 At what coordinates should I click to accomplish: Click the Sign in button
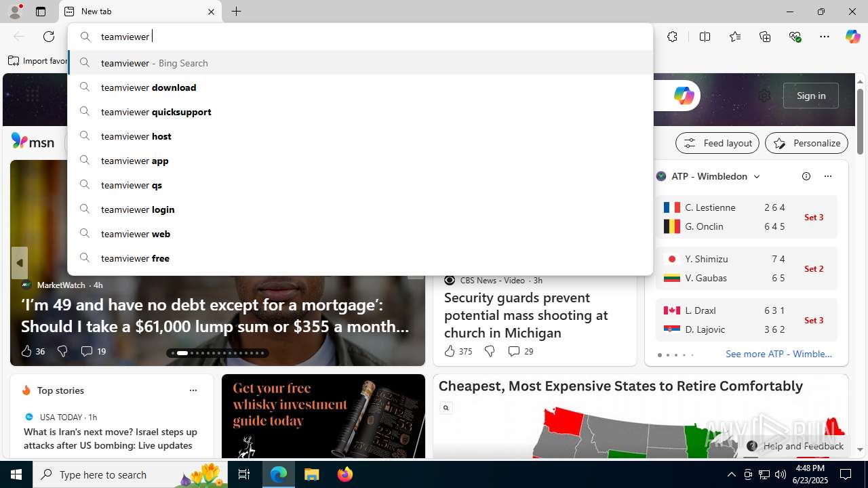pos(811,96)
